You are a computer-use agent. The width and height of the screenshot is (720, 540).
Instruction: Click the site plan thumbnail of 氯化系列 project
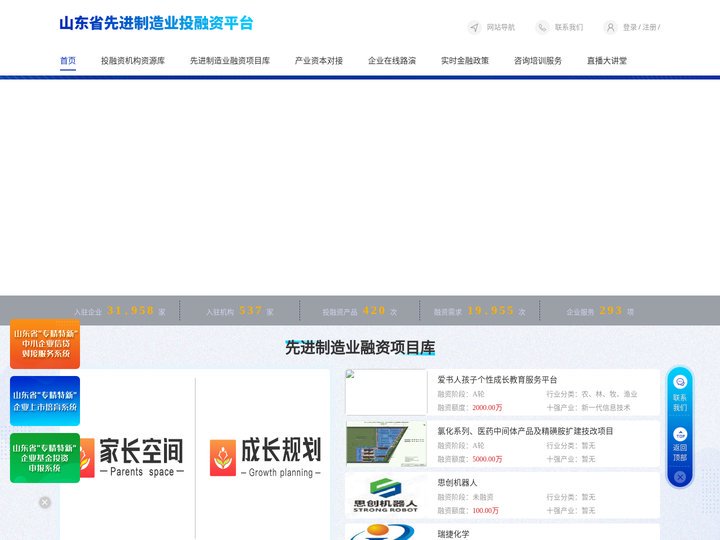pyautogui.click(x=386, y=444)
